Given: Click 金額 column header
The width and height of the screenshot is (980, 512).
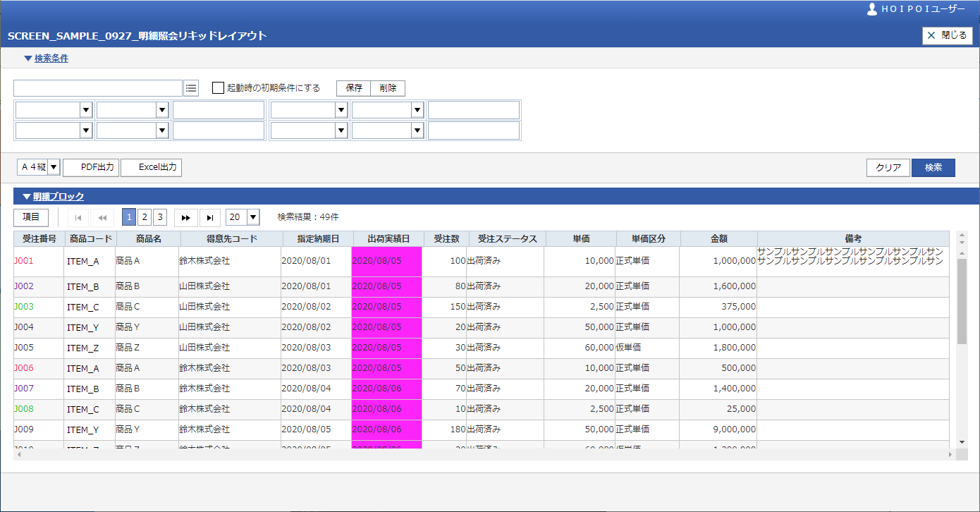Looking at the screenshot, I should click(x=719, y=239).
